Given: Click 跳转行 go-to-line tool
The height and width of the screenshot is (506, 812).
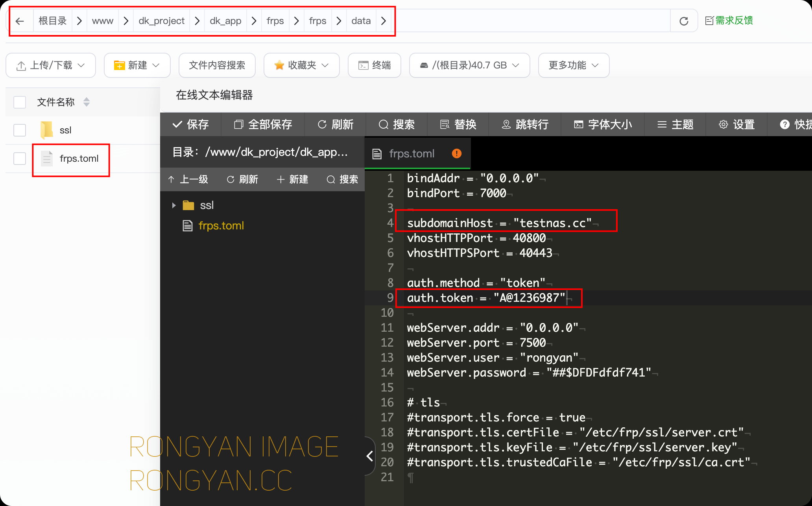Looking at the screenshot, I should (525, 125).
